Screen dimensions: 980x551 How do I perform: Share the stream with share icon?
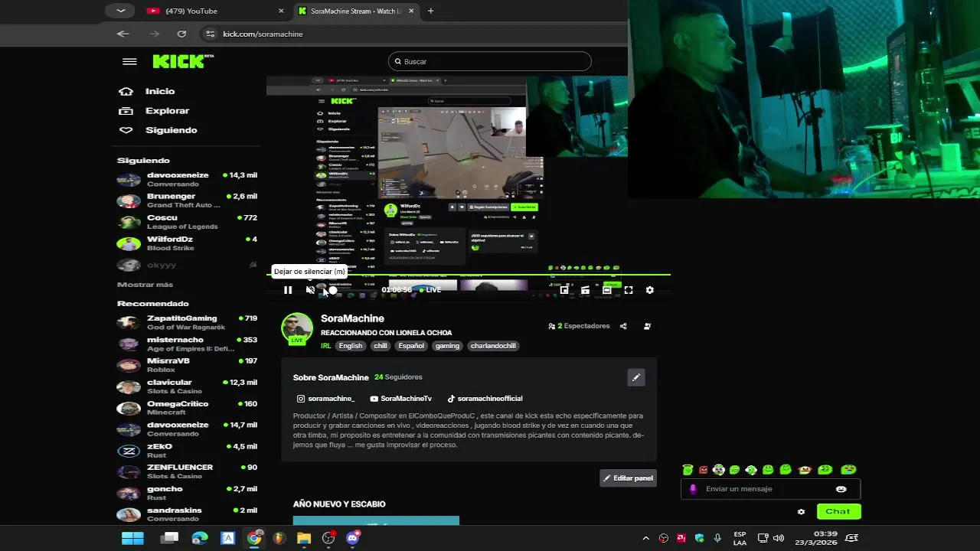623,326
